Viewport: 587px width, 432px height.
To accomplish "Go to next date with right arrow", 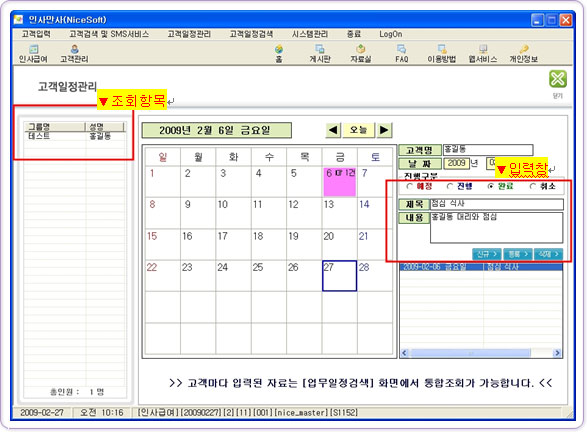I will (x=384, y=130).
